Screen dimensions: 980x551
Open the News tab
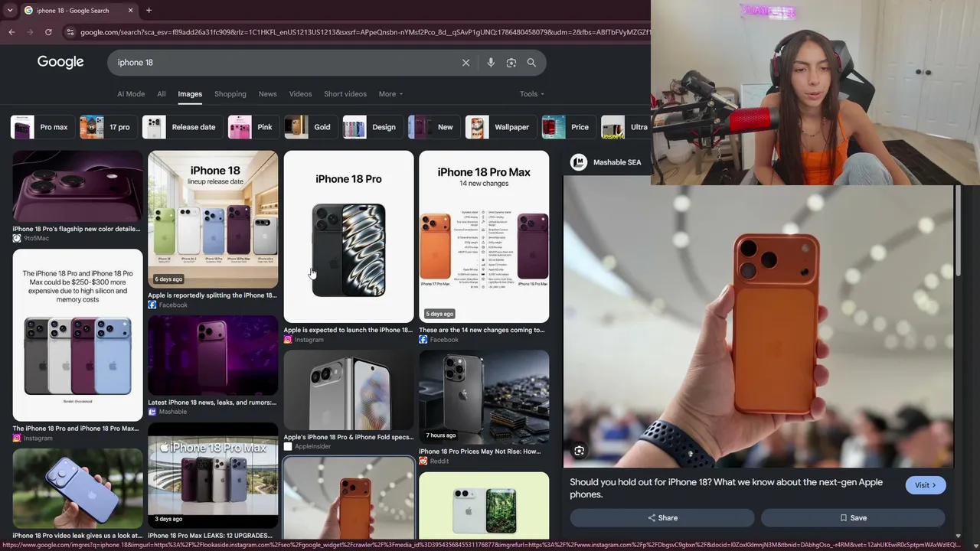click(267, 94)
